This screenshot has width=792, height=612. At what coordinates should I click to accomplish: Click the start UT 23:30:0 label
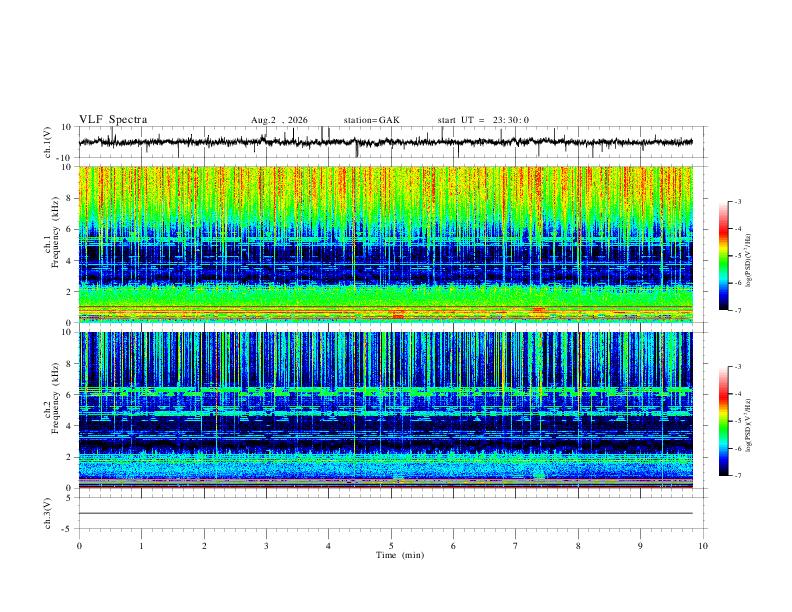click(483, 120)
